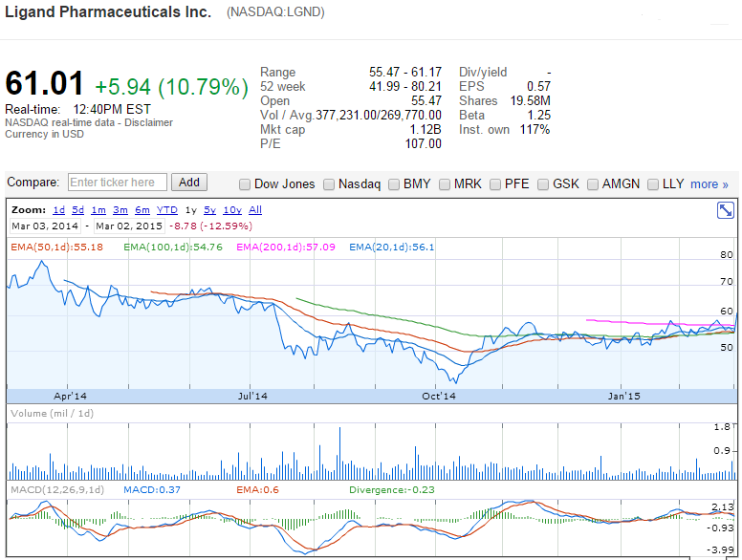Click the EMA(100,1d):54.76 indicator label
This screenshot has width=742, height=560.
pos(173,247)
